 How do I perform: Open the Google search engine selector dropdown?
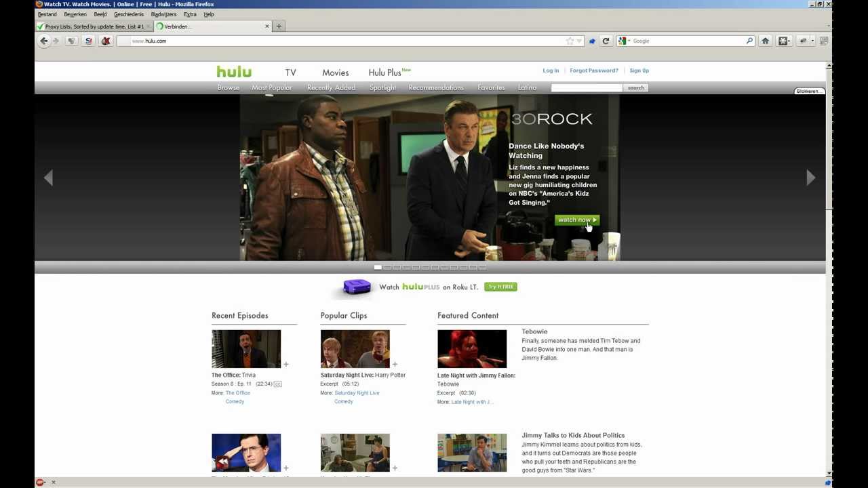point(624,41)
